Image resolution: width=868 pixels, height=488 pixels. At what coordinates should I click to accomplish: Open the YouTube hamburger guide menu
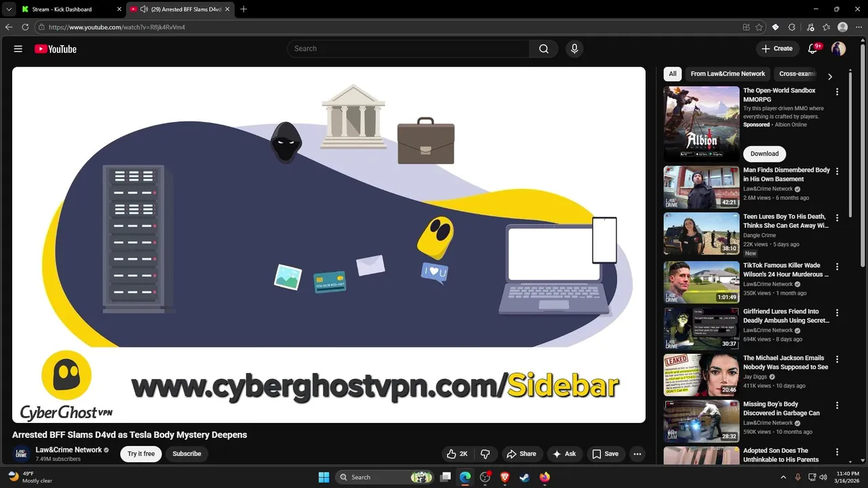click(18, 49)
